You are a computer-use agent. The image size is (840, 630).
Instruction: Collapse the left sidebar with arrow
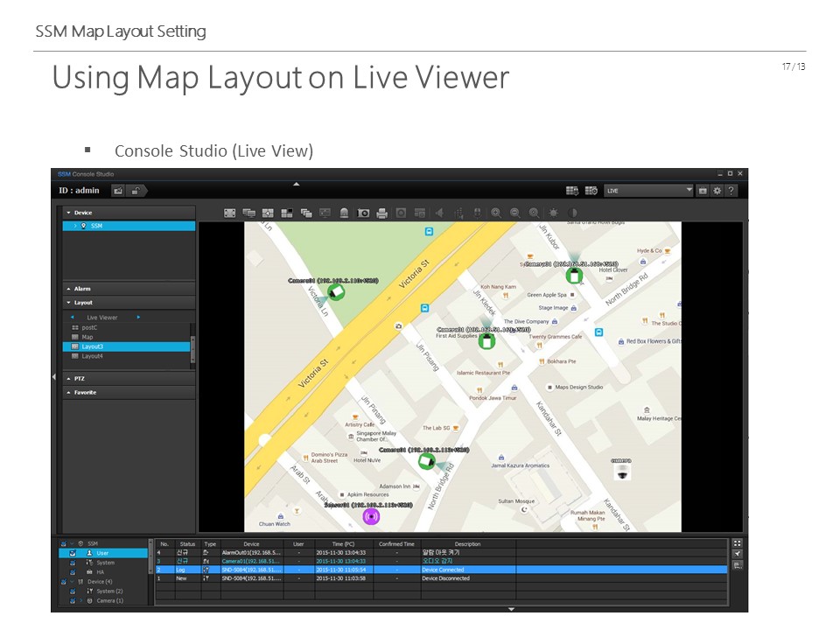click(x=54, y=377)
